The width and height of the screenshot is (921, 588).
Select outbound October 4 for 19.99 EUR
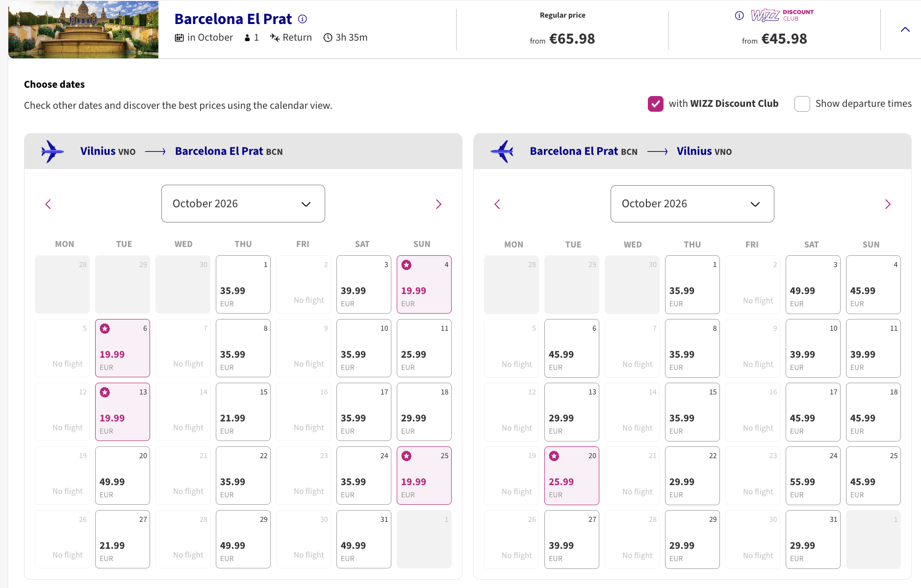[424, 285]
